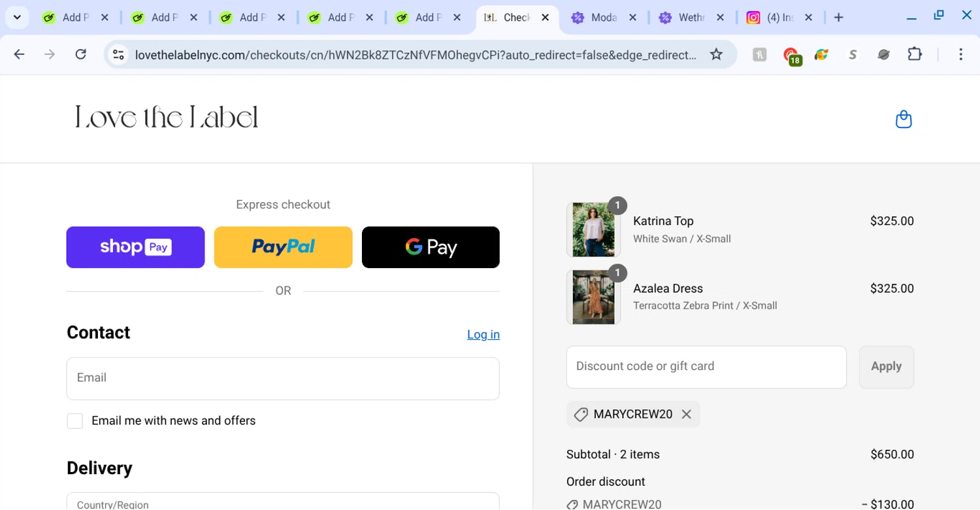Open the Honey extension icon
980x510 pixels.
point(759,55)
